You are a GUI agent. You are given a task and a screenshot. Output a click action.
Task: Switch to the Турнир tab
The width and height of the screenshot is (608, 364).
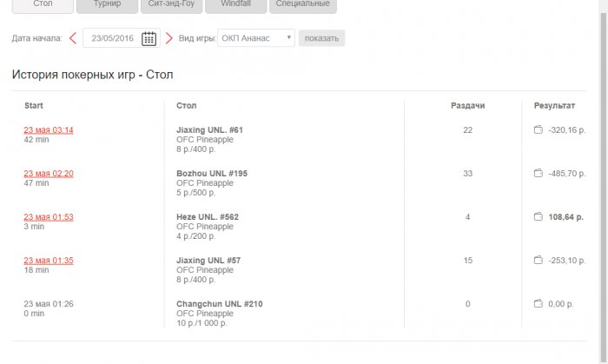point(106,4)
